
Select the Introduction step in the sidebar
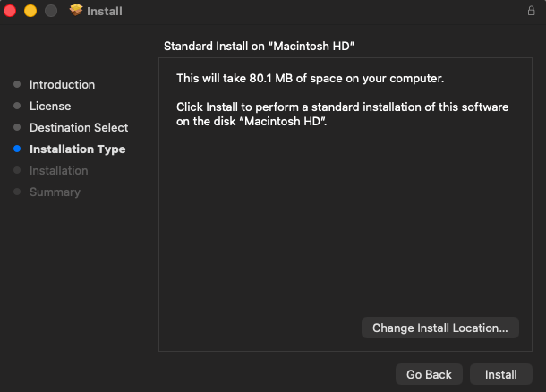pos(62,85)
